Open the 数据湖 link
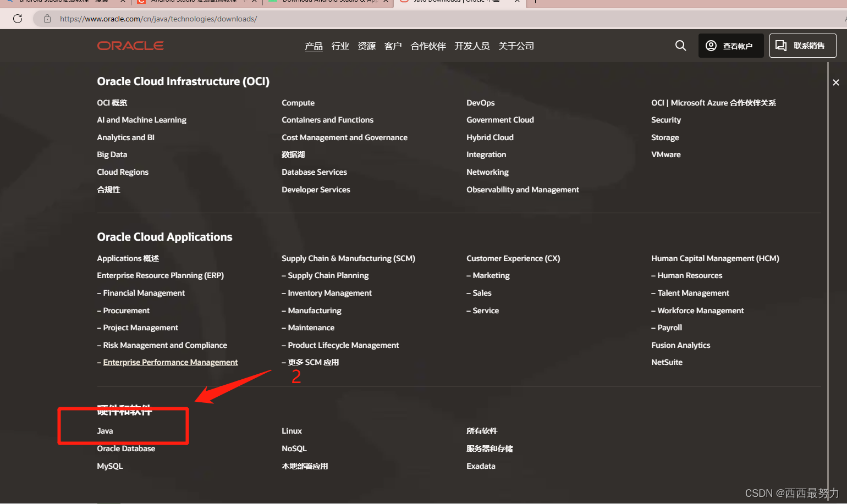 click(x=293, y=154)
